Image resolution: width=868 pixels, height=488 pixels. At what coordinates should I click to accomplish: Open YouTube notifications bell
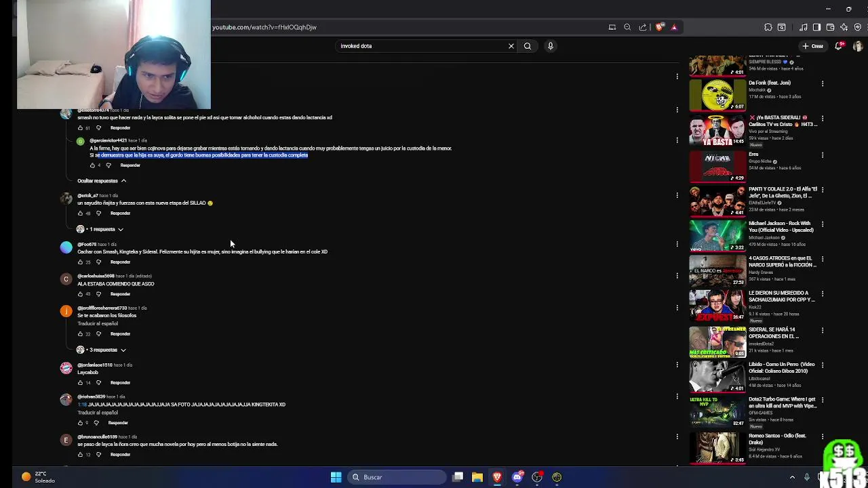840,46
